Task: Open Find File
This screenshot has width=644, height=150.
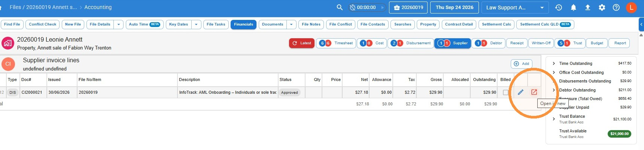Action: (x=12, y=24)
